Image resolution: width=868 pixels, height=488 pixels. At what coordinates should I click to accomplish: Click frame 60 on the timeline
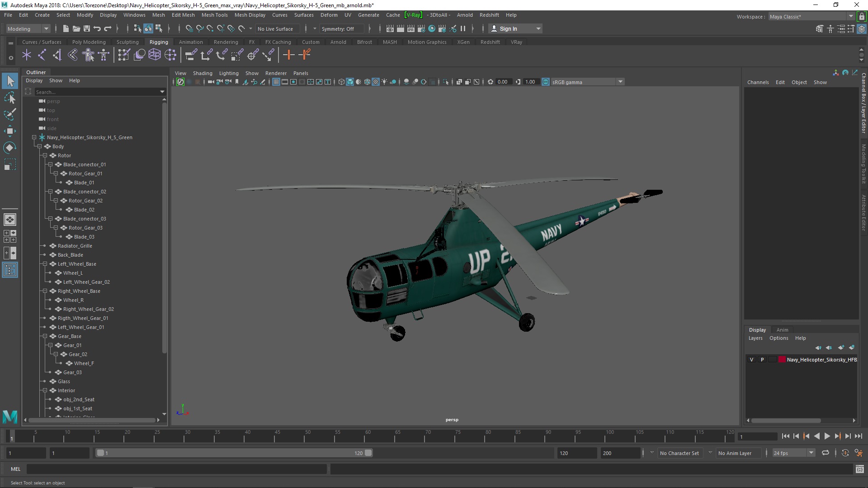[x=367, y=436]
